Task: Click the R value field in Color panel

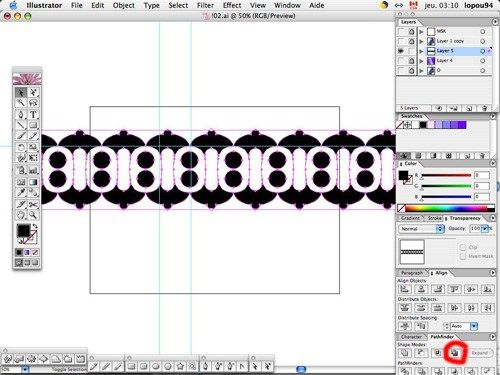Action: pos(482,175)
